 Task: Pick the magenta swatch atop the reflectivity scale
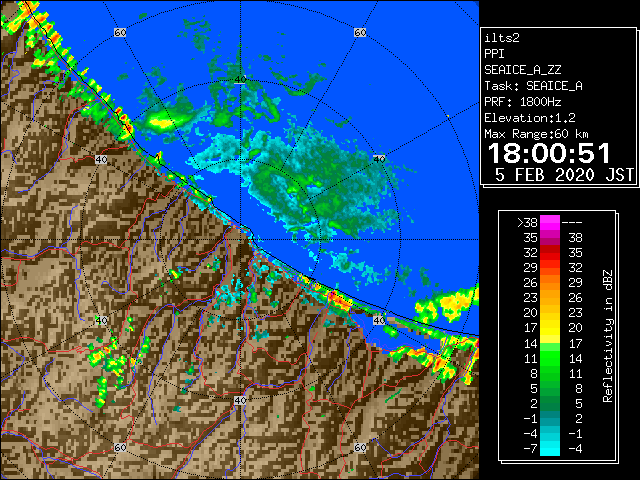click(x=550, y=223)
